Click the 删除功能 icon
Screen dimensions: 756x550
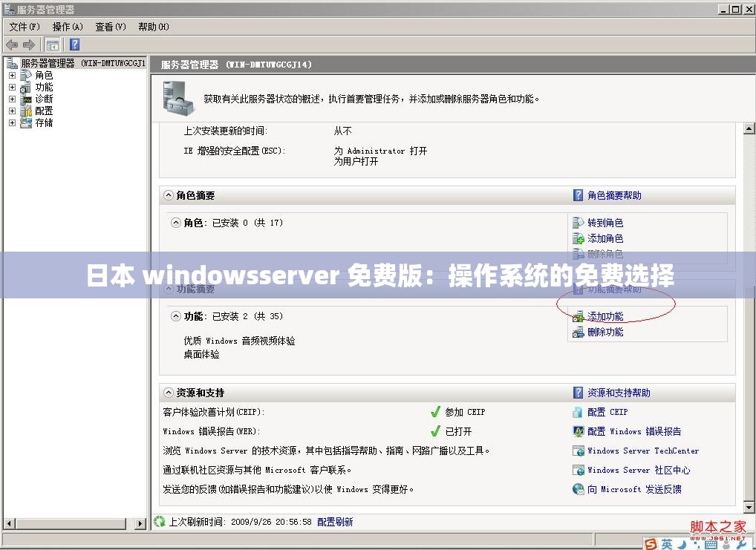(x=578, y=332)
